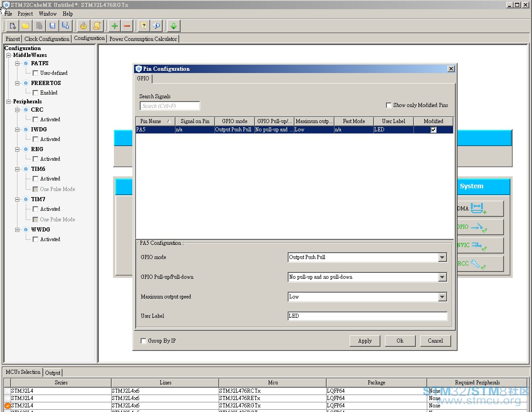The width and height of the screenshot is (532, 412).
Task: Sort by the Pin Name column header
Action: (x=155, y=121)
